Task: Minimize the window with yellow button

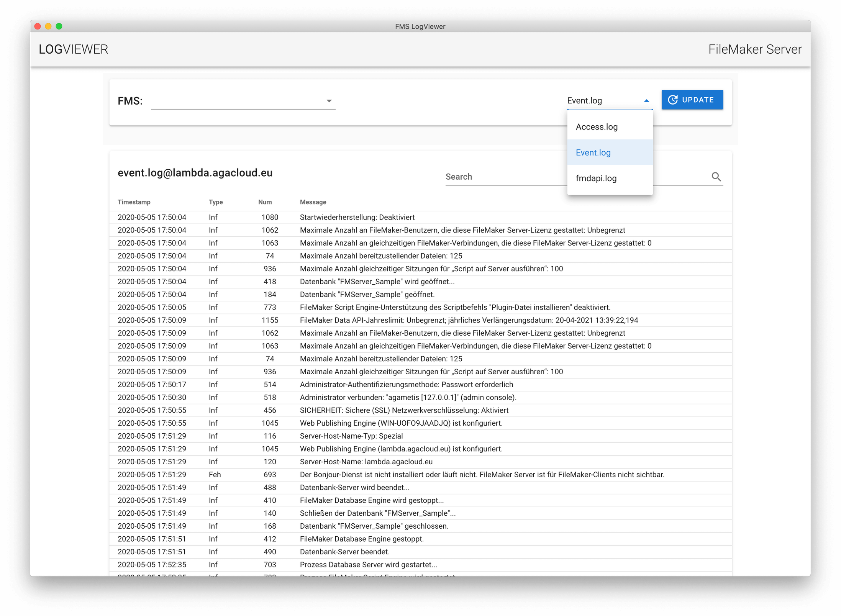Action: click(48, 26)
